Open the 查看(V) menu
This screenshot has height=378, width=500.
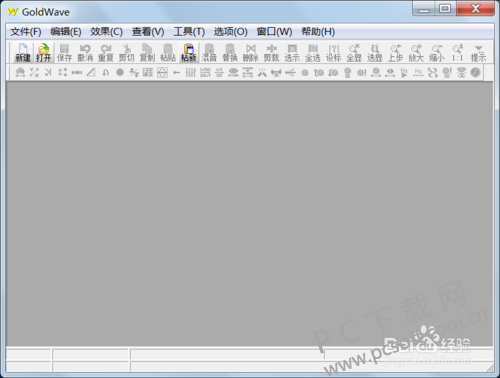point(148,32)
